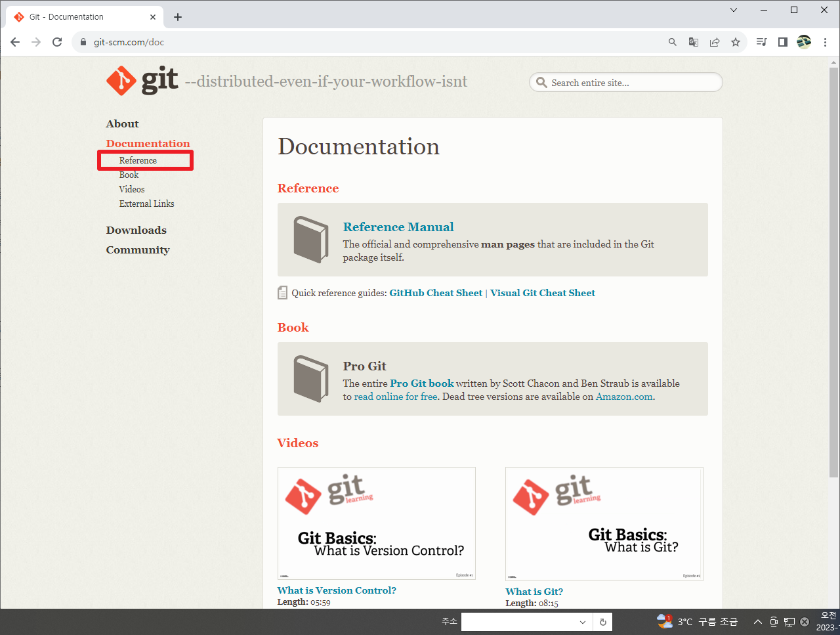Open What is Git? title link
840x635 pixels.
coord(534,592)
